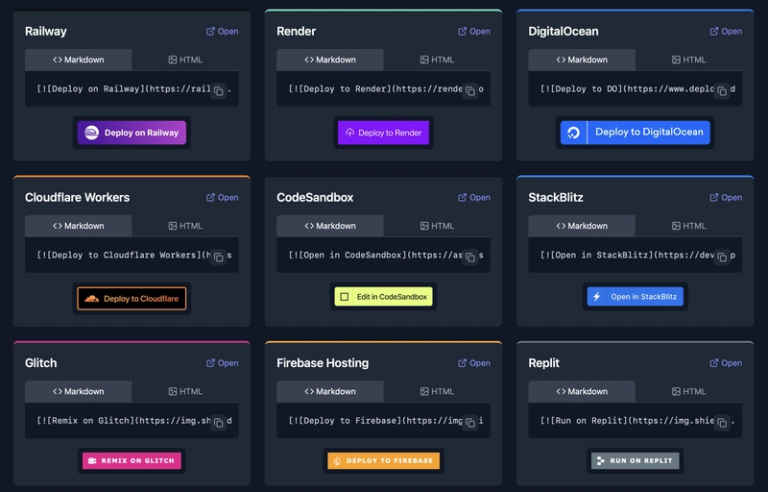Screen dimensions: 768x492
Task: Copy the Glitch markdown snippet
Action: click(219, 422)
